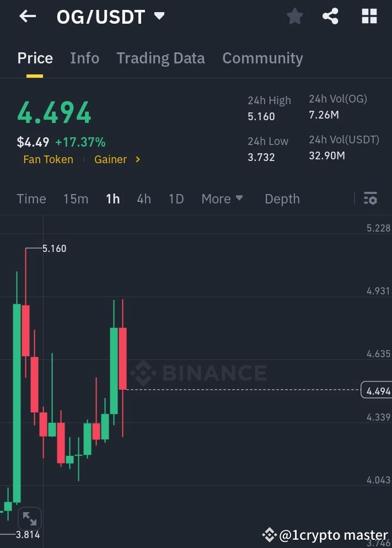This screenshot has width=392, height=548.
Task: Click the 3.814 low label on chart
Action: coord(28,534)
